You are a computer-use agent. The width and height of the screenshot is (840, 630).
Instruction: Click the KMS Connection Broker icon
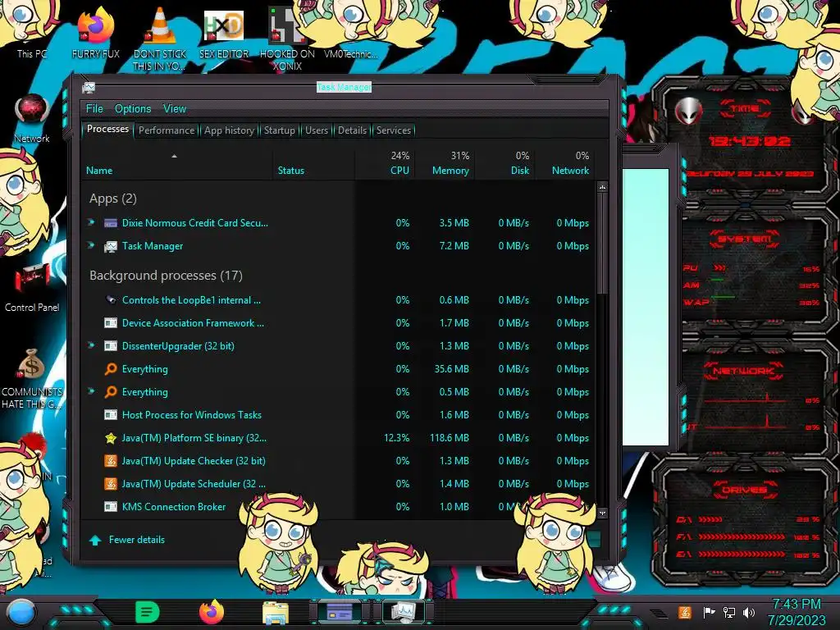pyautogui.click(x=111, y=507)
